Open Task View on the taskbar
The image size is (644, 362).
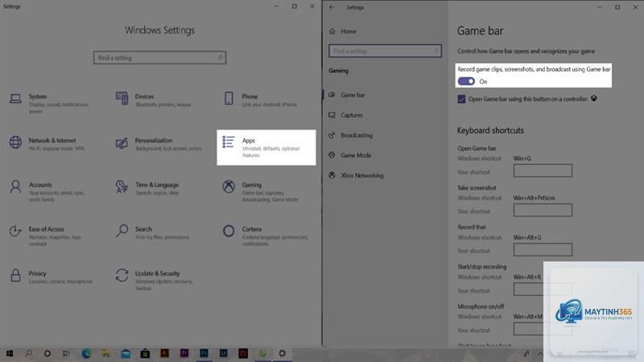tap(66, 353)
